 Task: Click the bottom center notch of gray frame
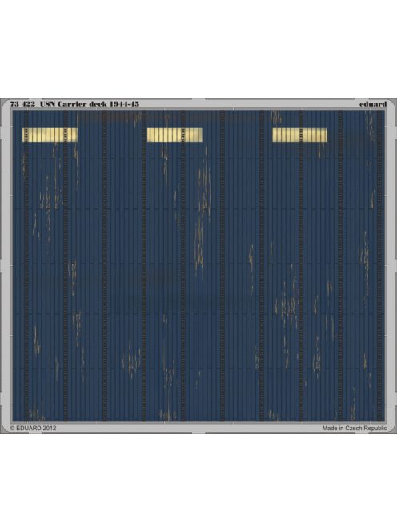tap(198, 433)
